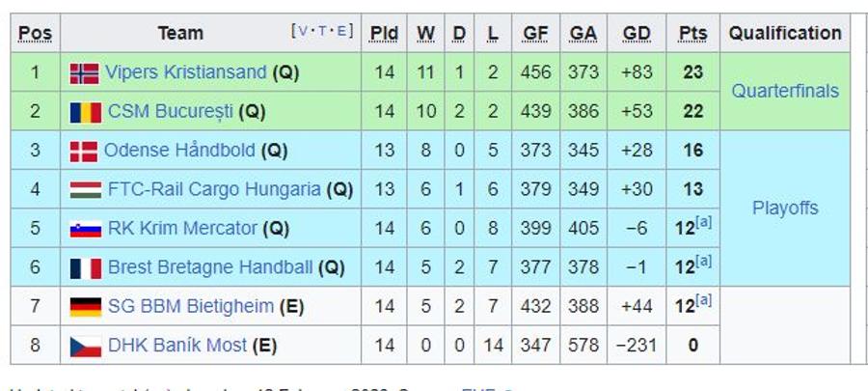
Task: Click the GD column header abbreviation
Action: 637,34
